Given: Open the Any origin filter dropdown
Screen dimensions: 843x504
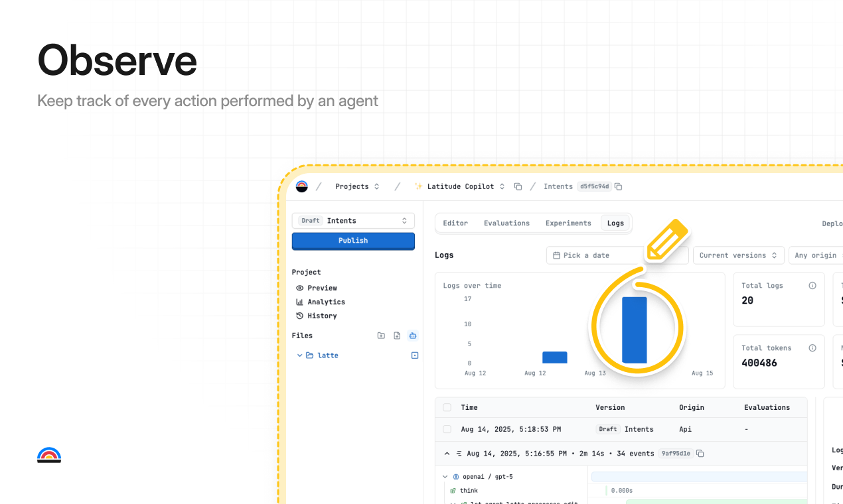Looking at the screenshot, I should (x=816, y=255).
